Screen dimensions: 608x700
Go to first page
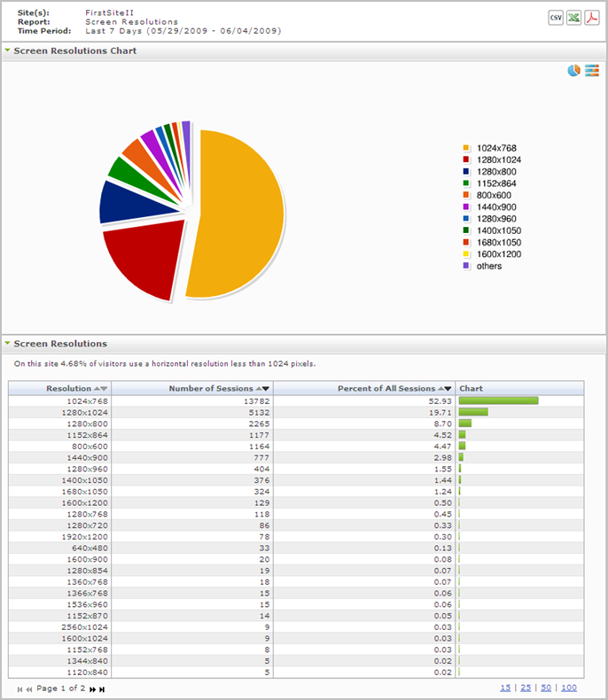point(19,689)
